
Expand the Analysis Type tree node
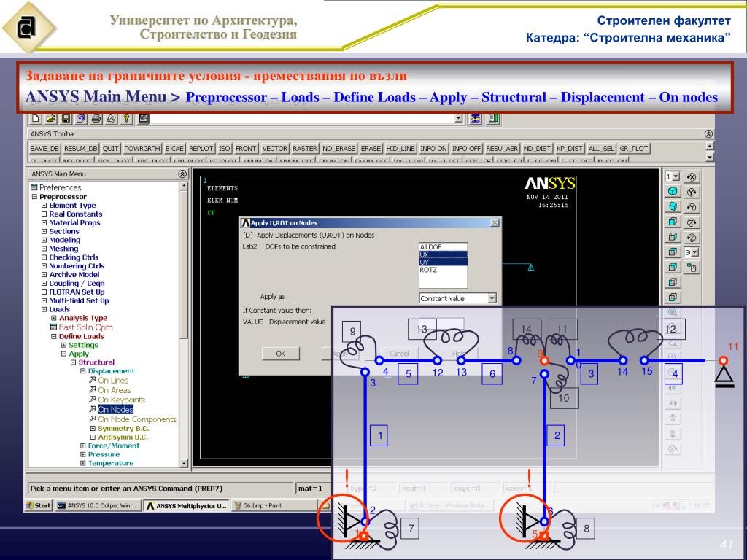54,318
